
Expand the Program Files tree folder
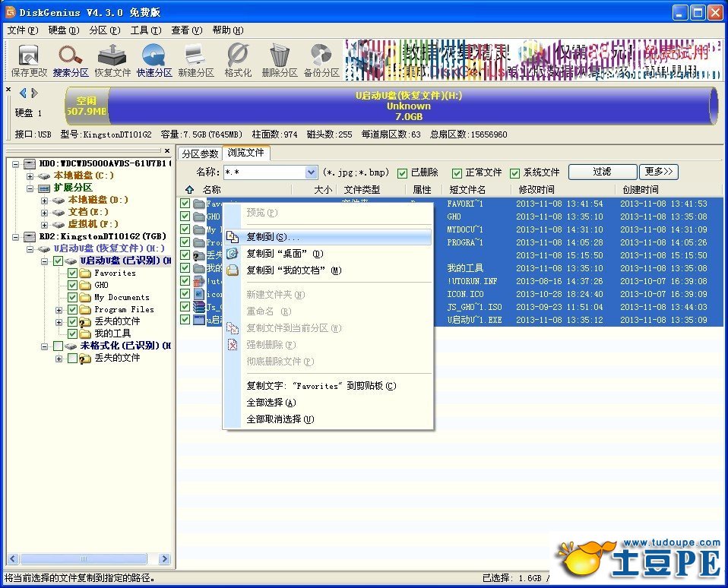(x=59, y=310)
